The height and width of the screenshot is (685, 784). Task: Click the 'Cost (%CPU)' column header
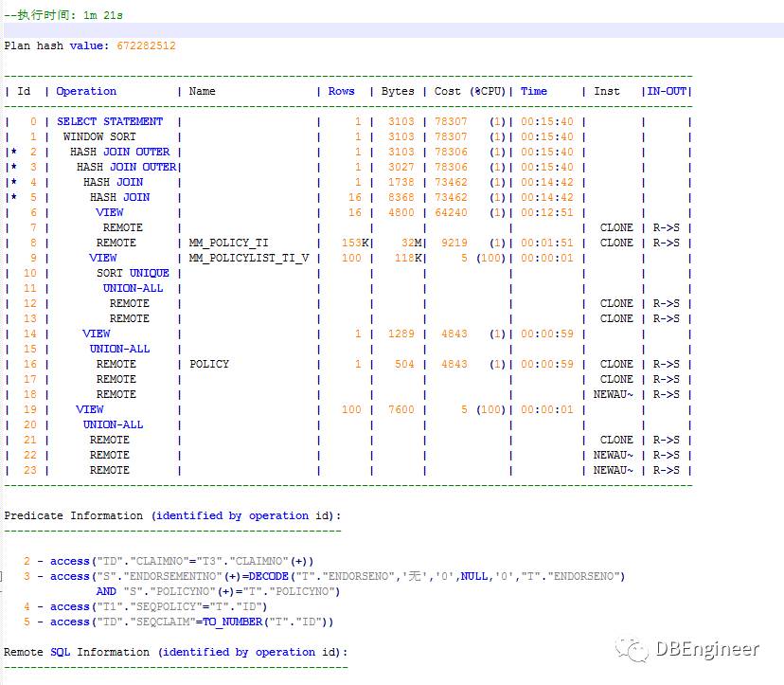tap(470, 91)
